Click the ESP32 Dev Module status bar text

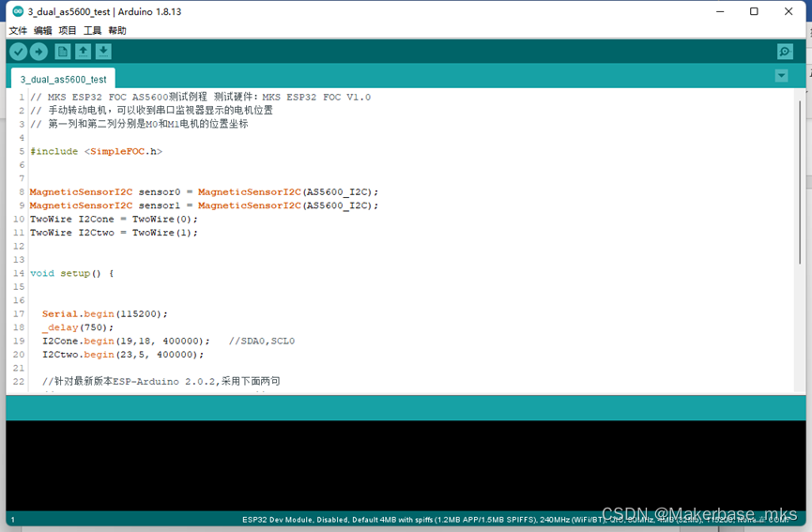[515, 519]
